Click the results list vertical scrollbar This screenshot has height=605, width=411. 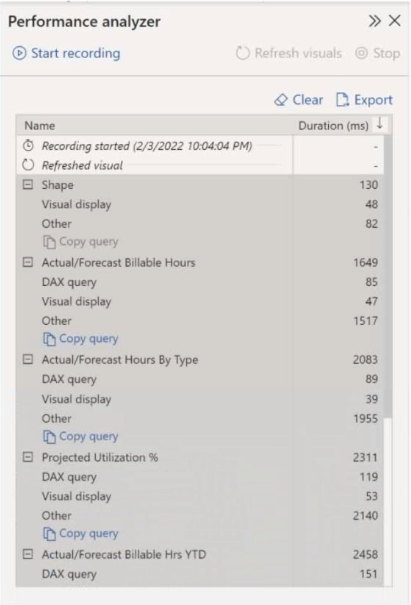click(388, 276)
